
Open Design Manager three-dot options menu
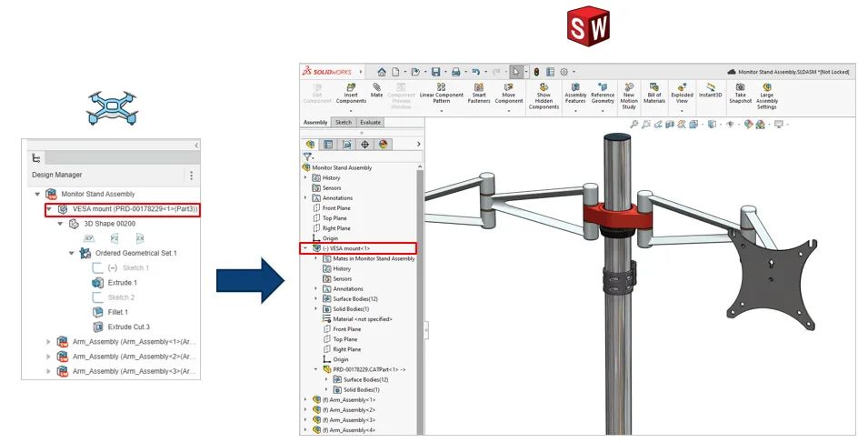[191, 176]
